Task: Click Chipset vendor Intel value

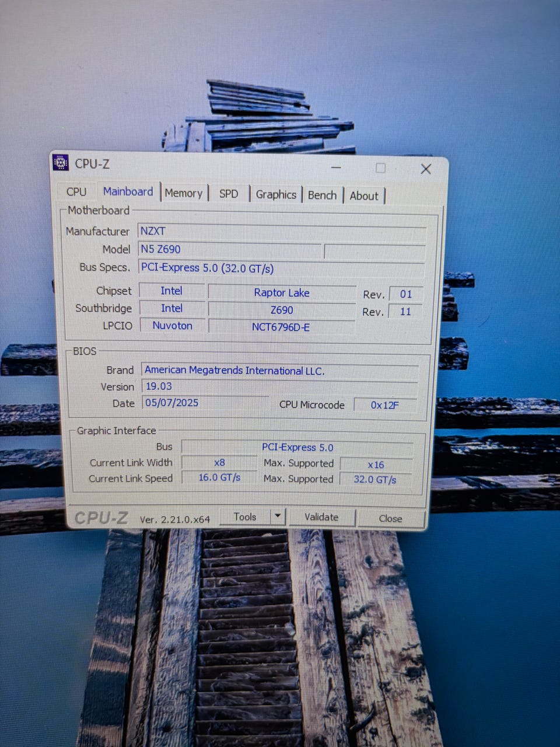Action: (x=172, y=291)
